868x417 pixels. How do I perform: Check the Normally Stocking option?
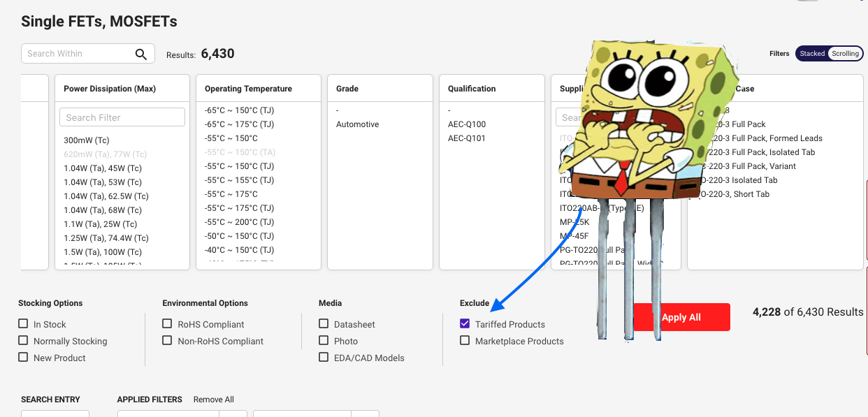coord(24,341)
